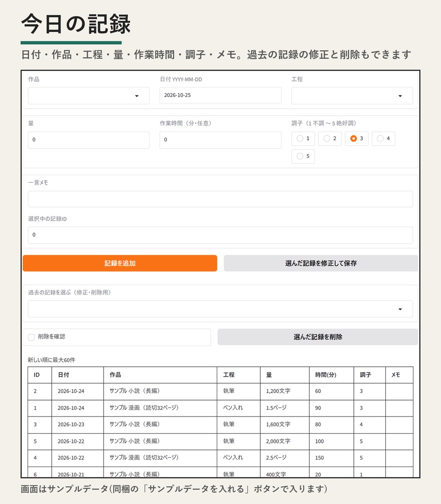Select 調子 radio option 5

pyautogui.click(x=303, y=156)
